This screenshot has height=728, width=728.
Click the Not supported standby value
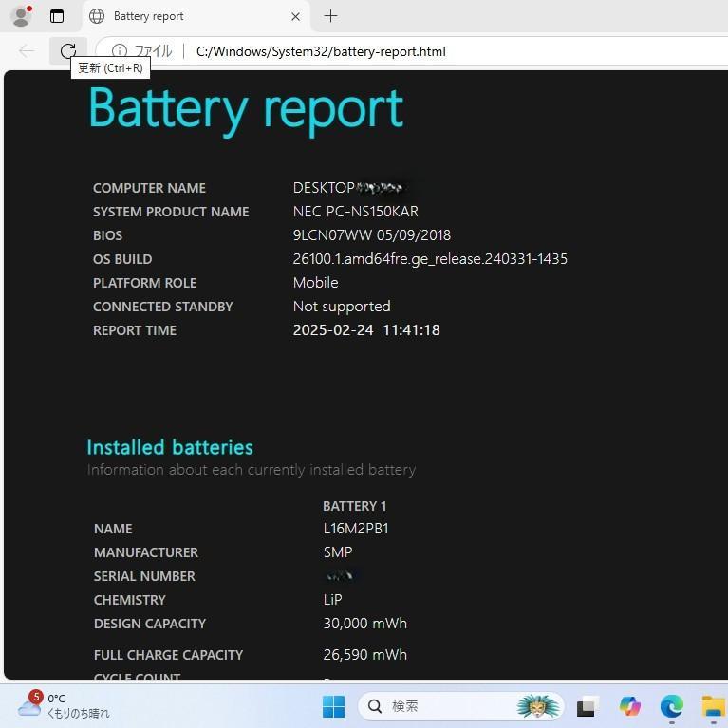342,307
